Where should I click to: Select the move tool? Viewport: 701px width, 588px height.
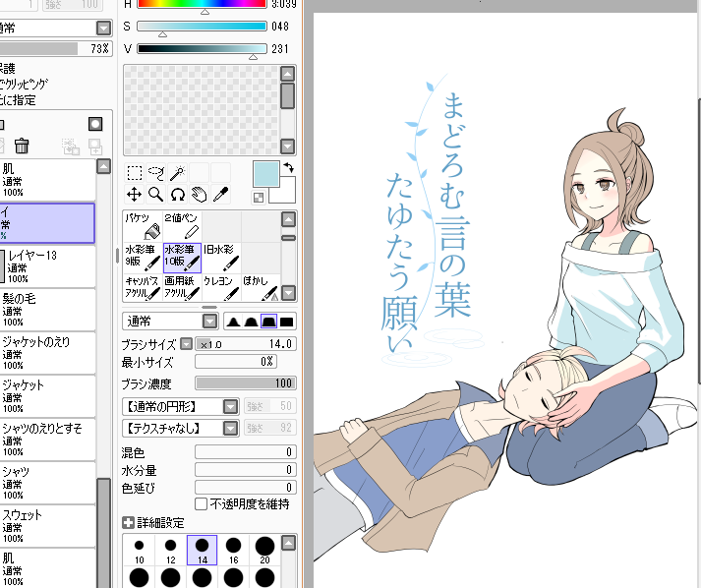click(134, 195)
